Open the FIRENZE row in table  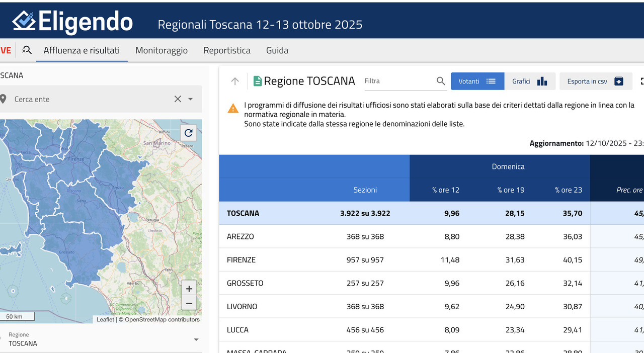242,260
